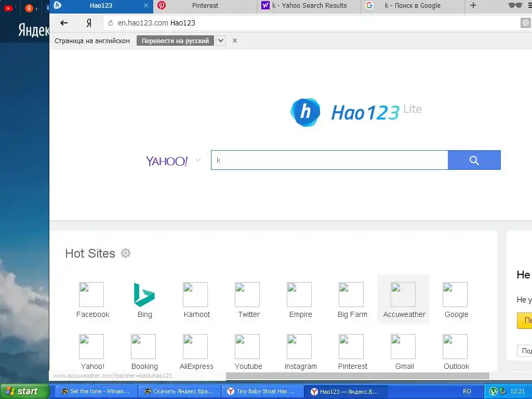Switch to the Hao123 tab

pos(101,5)
